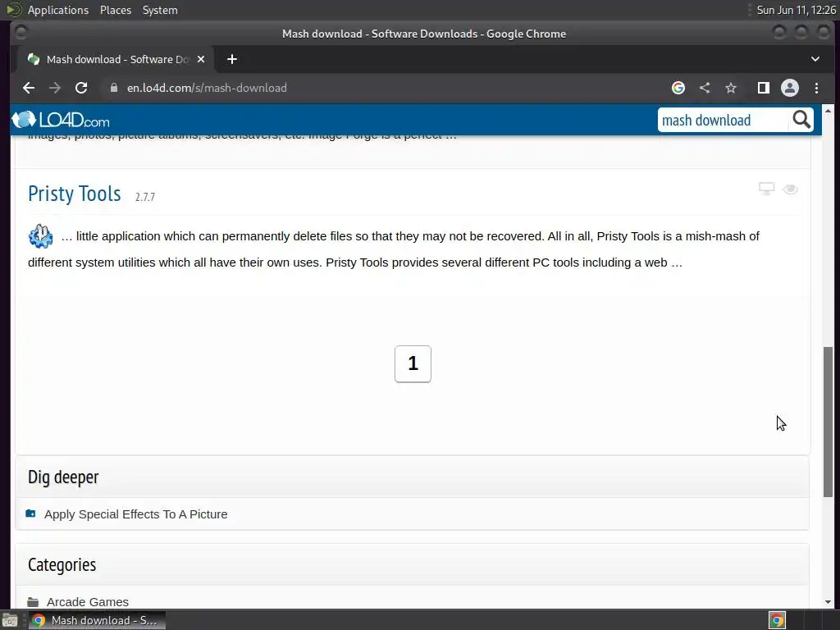Click the scrollbar down arrow
This screenshot has height=630, width=840.
(828, 601)
